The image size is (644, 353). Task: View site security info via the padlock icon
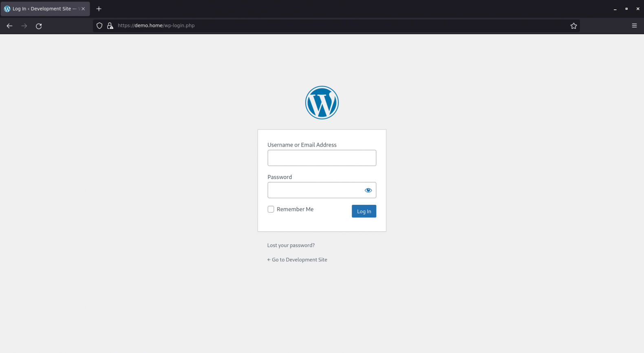pos(110,26)
